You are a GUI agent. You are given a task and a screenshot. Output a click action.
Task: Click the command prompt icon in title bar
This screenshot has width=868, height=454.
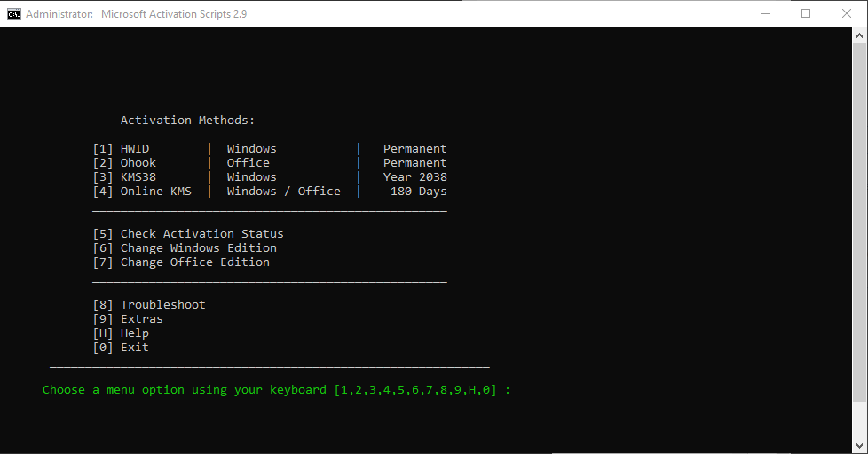coord(14,14)
